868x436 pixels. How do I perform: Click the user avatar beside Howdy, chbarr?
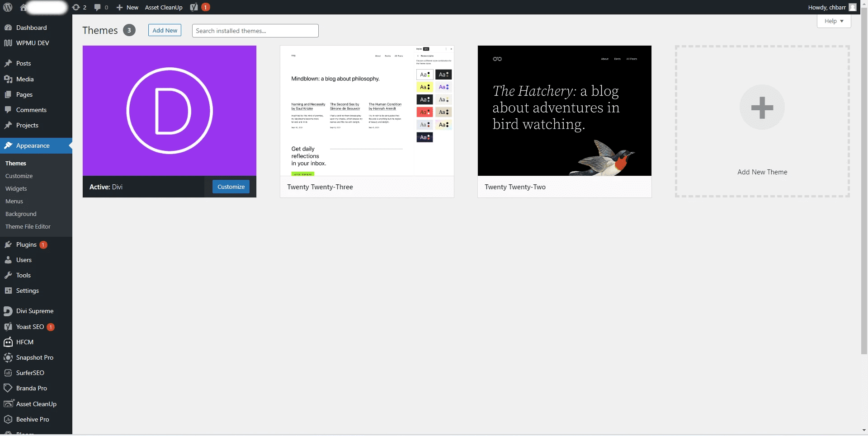(x=853, y=7)
